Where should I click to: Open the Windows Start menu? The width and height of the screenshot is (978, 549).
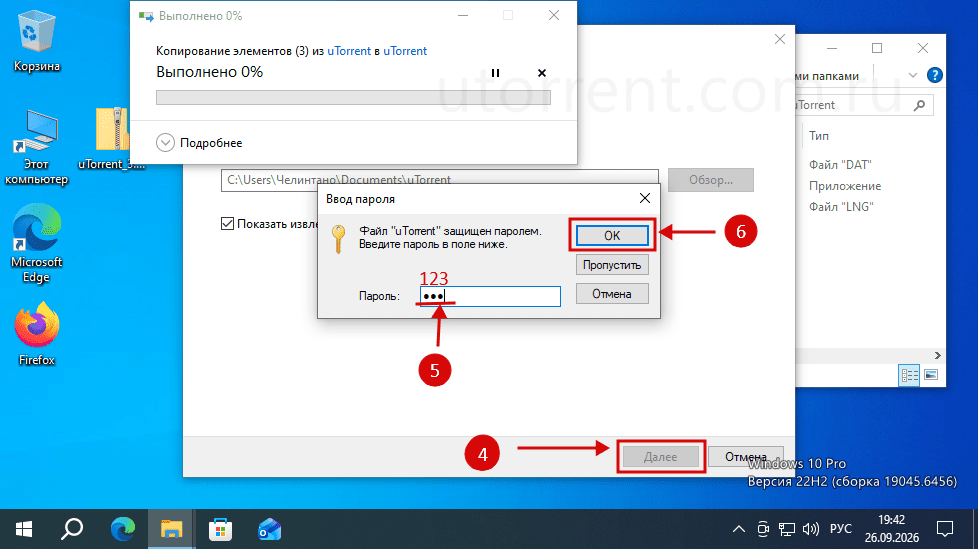(x=24, y=530)
